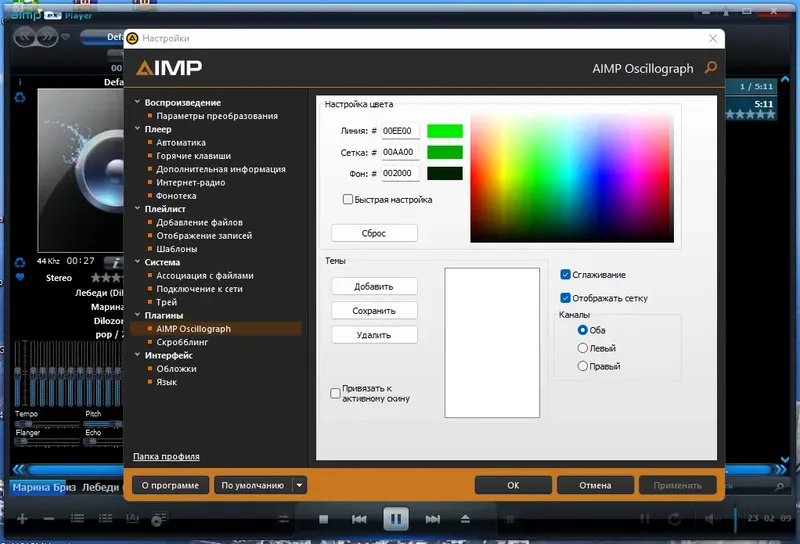Enable the Быстрая настройка checkbox
The width and height of the screenshot is (800, 544).
pyautogui.click(x=347, y=199)
